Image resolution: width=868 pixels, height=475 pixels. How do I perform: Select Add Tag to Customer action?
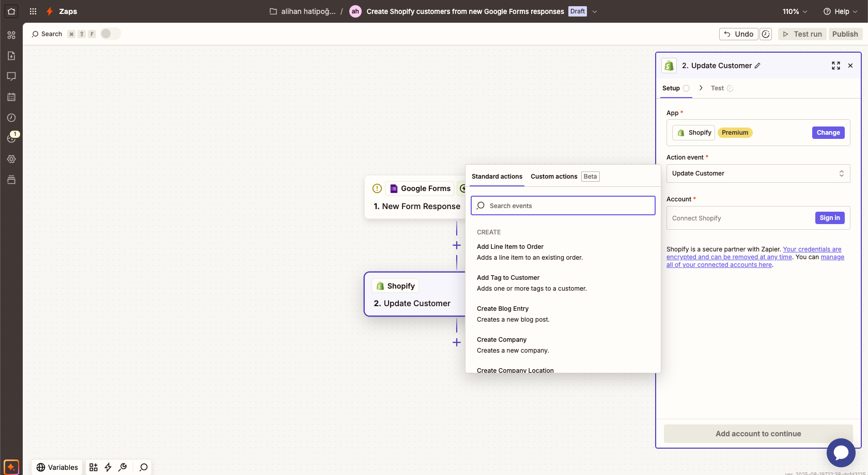(508, 278)
